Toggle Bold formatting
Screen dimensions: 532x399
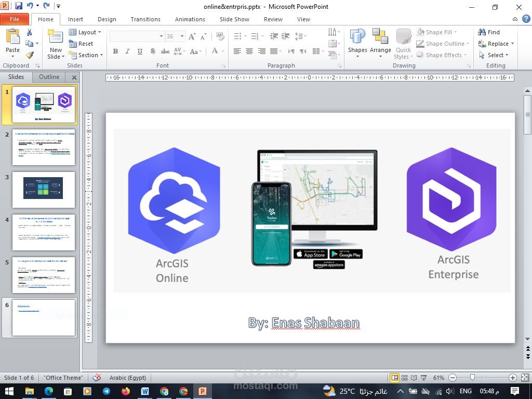click(x=115, y=51)
